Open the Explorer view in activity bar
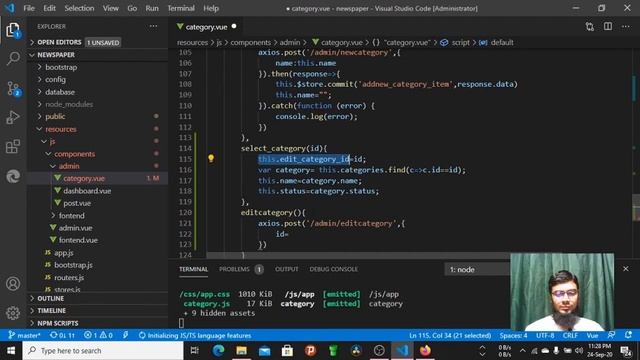The height and width of the screenshot is (360, 640). pyautogui.click(x=13, y=30)
